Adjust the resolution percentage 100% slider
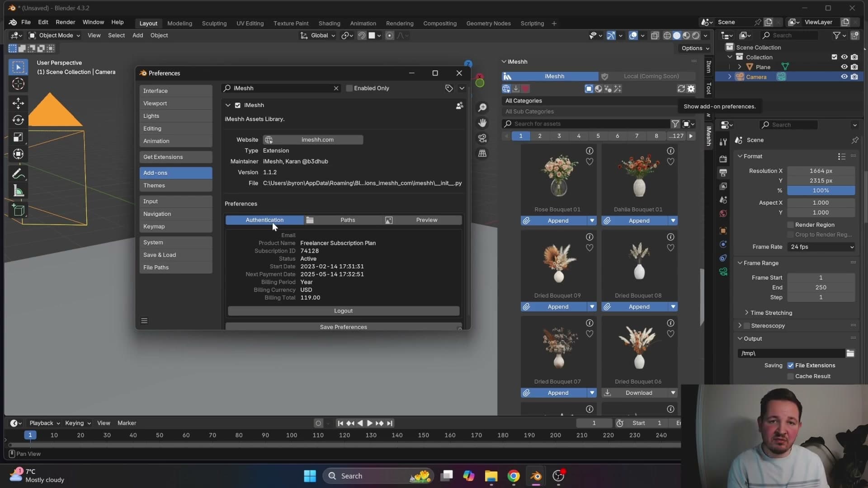 pyautogui.click(x=821, y=191)
